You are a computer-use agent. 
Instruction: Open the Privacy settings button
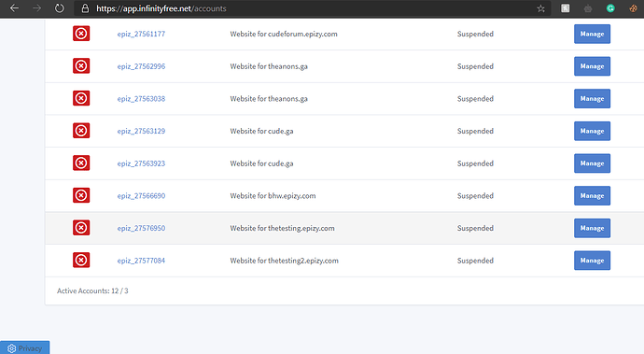coord(24,347)
